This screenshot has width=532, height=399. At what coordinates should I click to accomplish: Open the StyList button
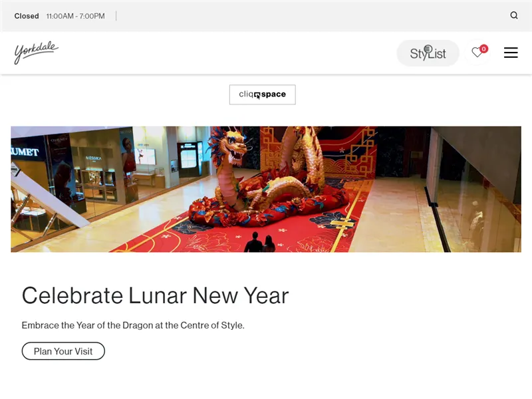pyautogui.click(x=428, y=53)
